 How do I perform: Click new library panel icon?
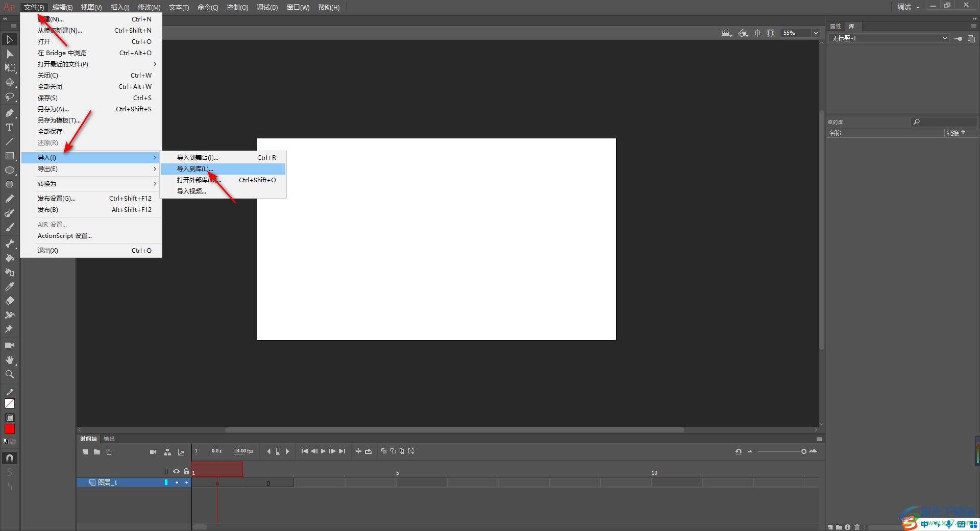971,38
